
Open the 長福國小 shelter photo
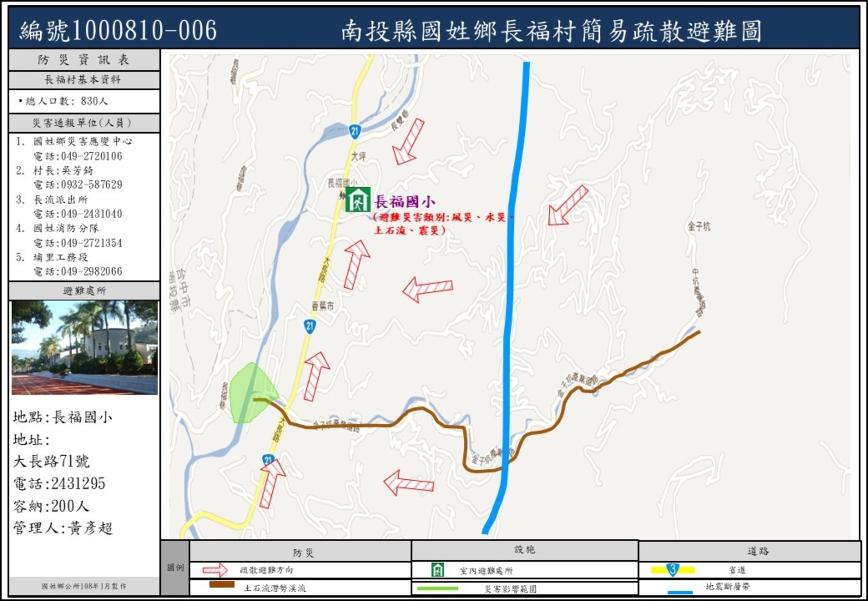click(84, 348)
